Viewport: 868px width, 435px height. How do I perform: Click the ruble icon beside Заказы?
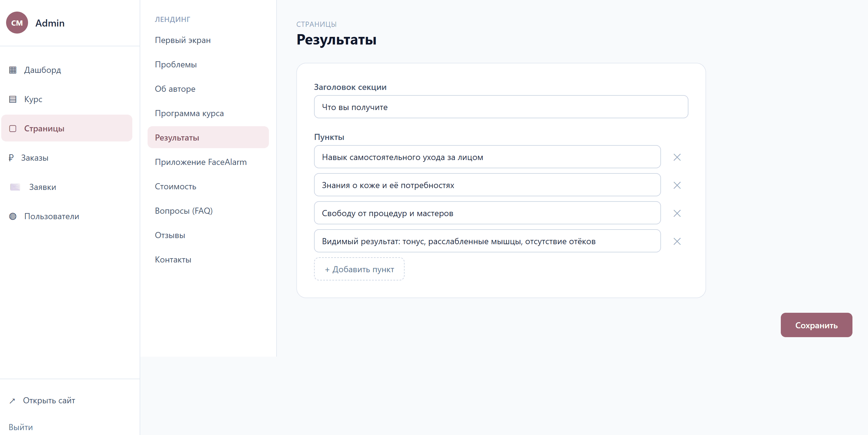tap(11, 158)
